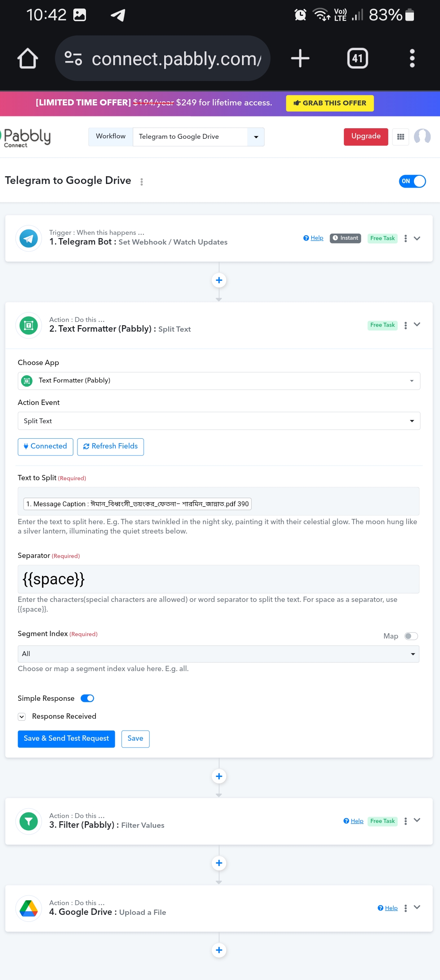This screenshot has height=980, width=440.
Task: Add a step after Google Drive action
Action: [219, 950]
